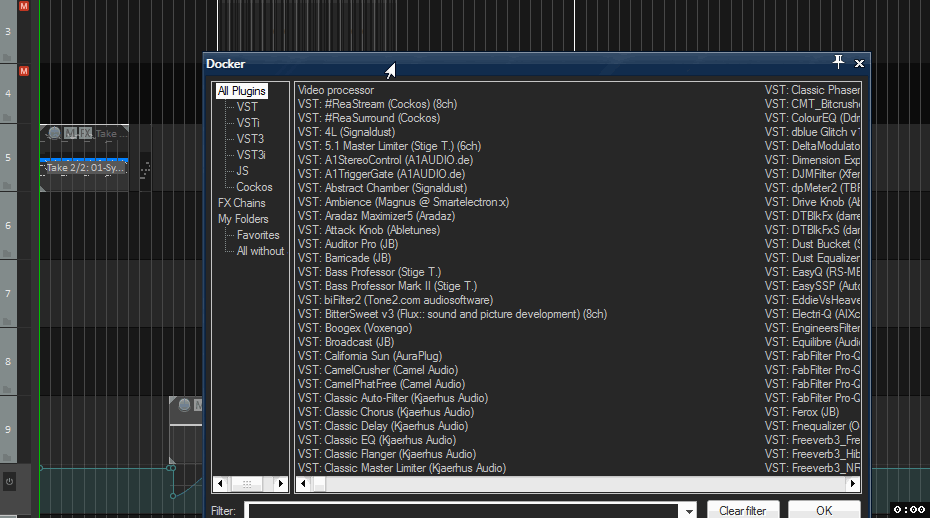The image size is (930, 518).
Task: Close the Docker window
Action: pyautogui.click(x=859, y=63)
